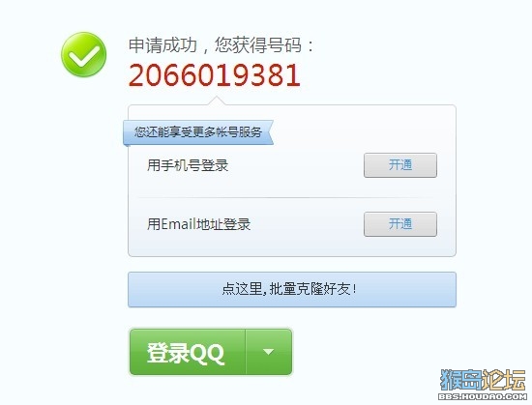This screenshot has width=532, height=405.
Task: Activate 开通 for Email address login
Action: [400, 224]
